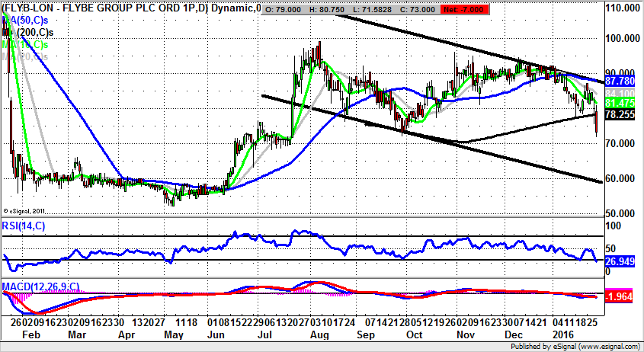644x352 pixels.
Task: Select the MACD(12,26,9,C) indicator label
Action: (x=40, y=286)
